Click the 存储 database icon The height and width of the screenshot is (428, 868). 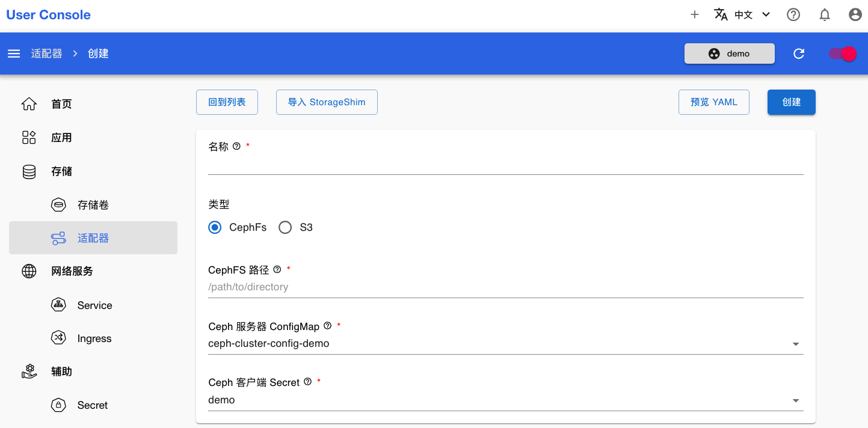point(29,171)
